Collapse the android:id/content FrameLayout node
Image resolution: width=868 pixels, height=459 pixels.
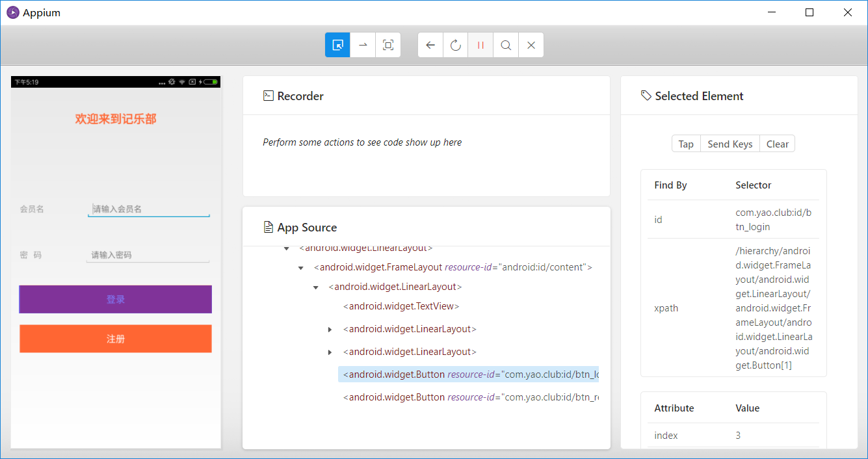click(x=300, y=267)
